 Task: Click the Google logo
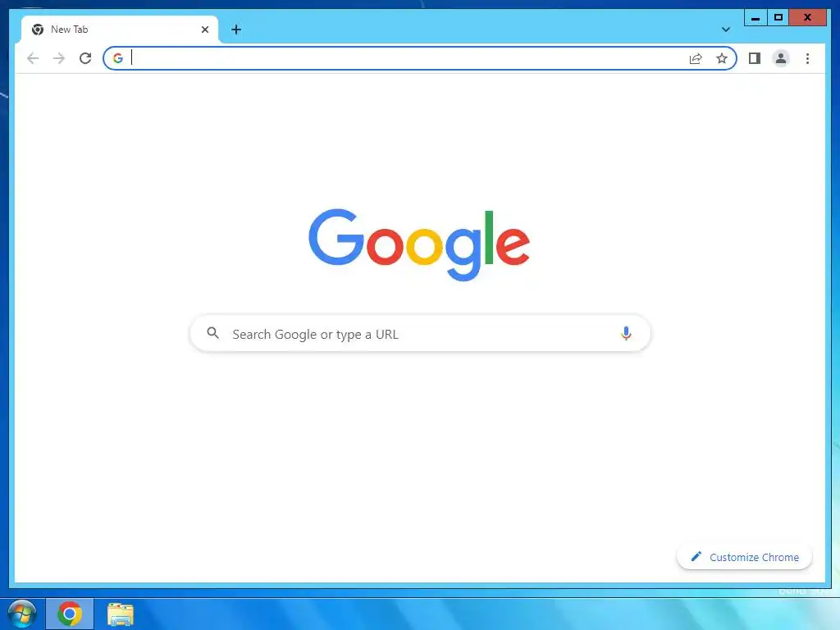pyautogui.click(x=419, y=244)
